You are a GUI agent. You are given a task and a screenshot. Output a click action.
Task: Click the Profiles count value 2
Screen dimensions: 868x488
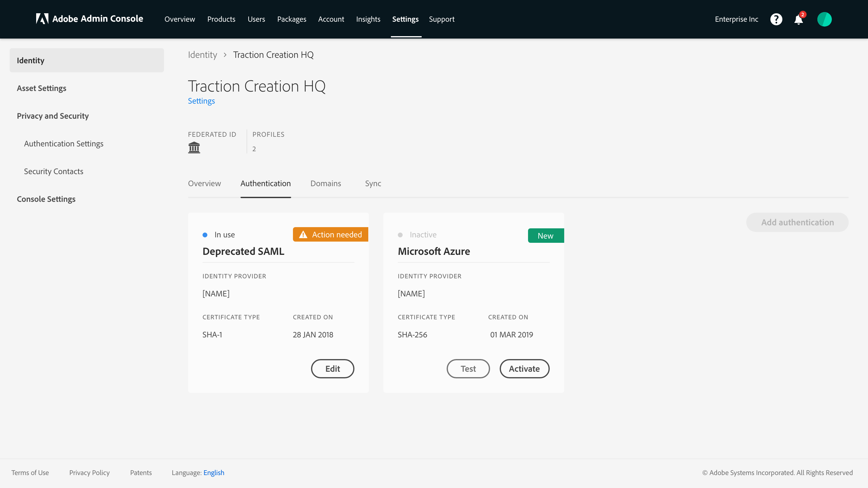254,149
